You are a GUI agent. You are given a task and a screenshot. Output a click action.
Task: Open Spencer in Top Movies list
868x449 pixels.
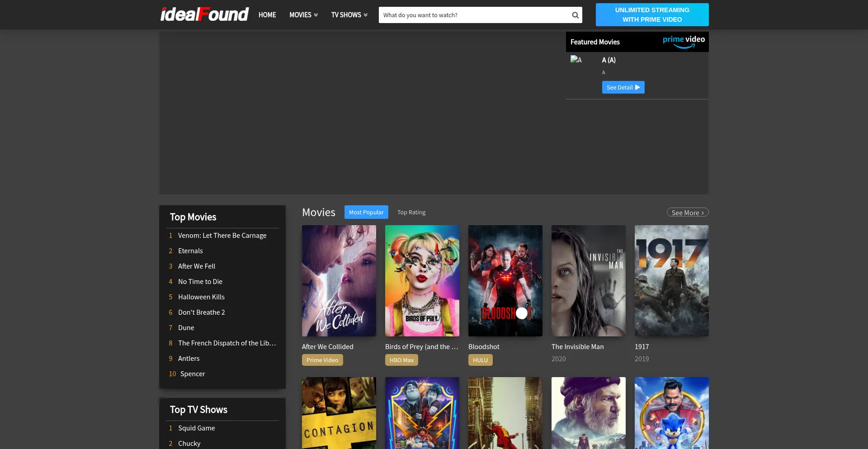193,374
